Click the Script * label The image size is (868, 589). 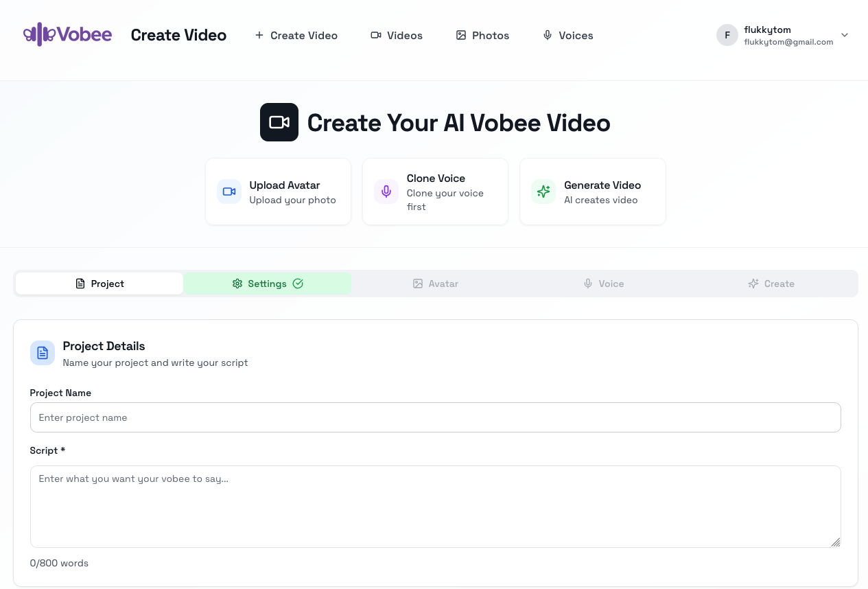(x=48, y=450)
